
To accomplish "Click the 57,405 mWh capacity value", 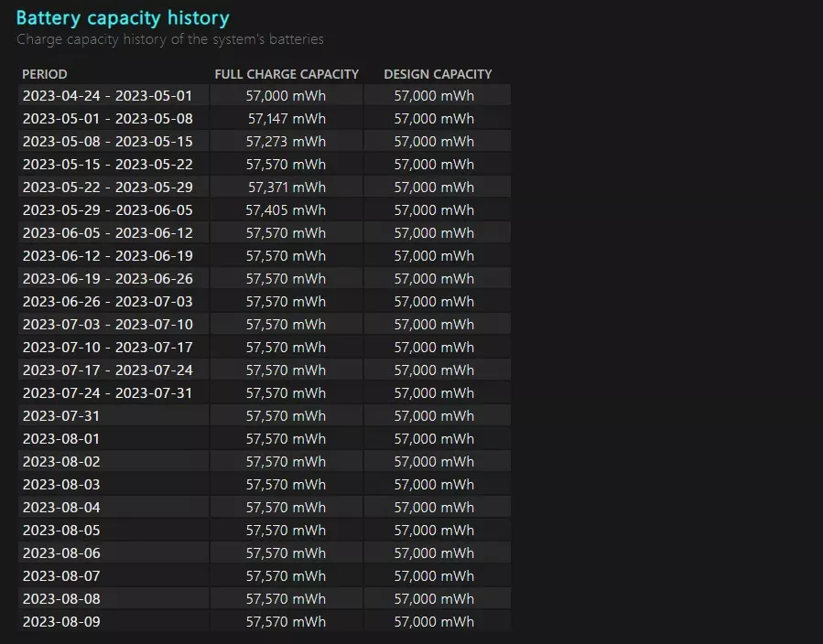I will (286, 210).
